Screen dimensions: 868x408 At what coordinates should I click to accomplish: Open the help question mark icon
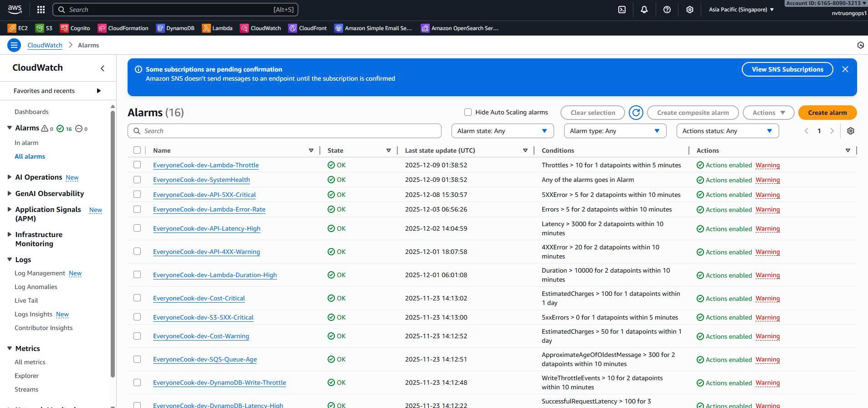[x=667, y=10]
